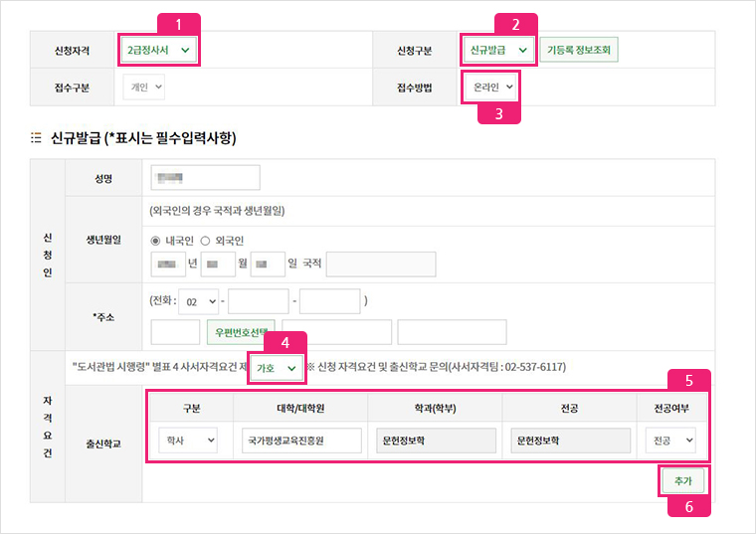Viewport: 756px width, 534px height.
Task: Click the 신규발급 section heading list icon
Action: click(36, 138)
